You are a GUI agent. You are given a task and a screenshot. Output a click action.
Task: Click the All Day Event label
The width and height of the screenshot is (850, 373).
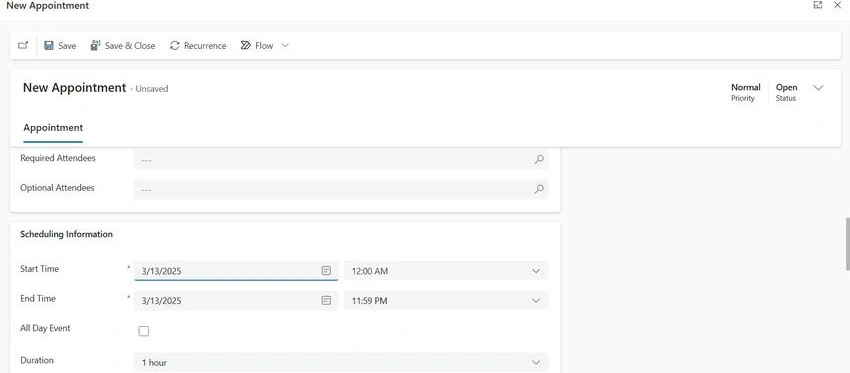(x=45, y=328)
